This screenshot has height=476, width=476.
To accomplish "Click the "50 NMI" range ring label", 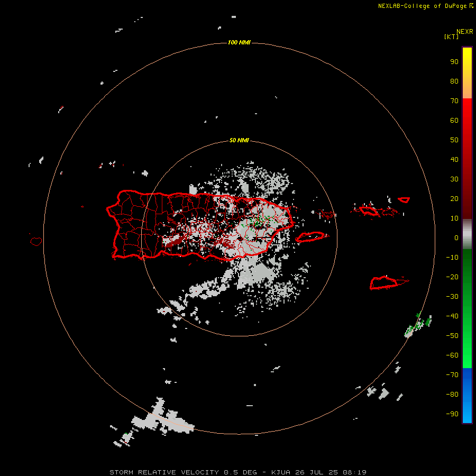I will [x=239, y=140].
